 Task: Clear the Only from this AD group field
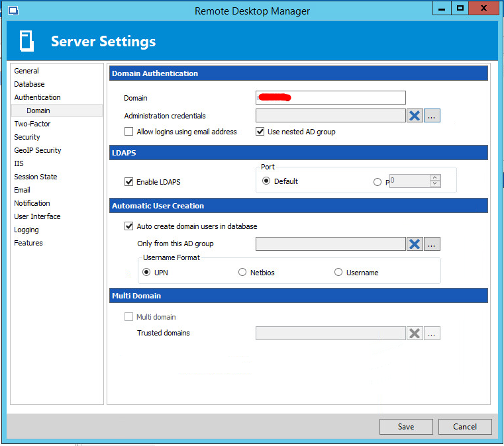(x=415, y=244)
